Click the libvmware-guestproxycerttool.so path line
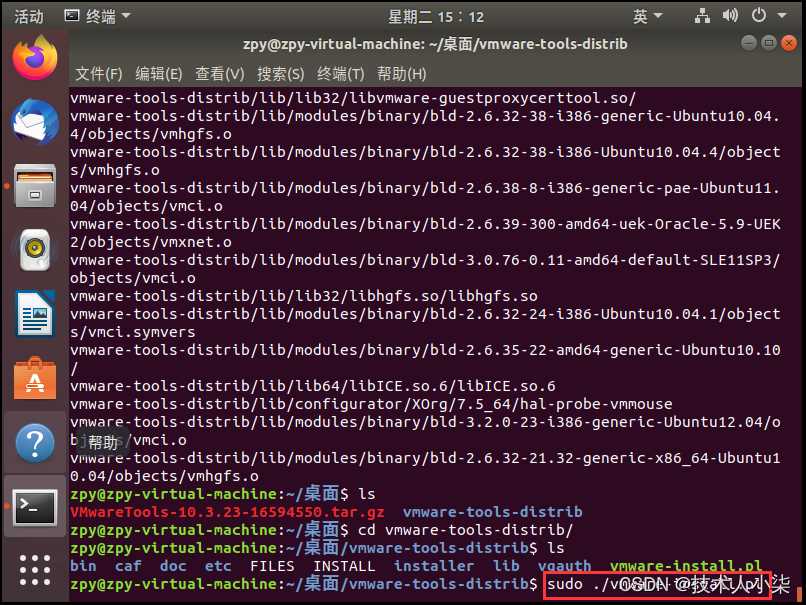This screenshot has width=806, height=605. click(353, 98)
